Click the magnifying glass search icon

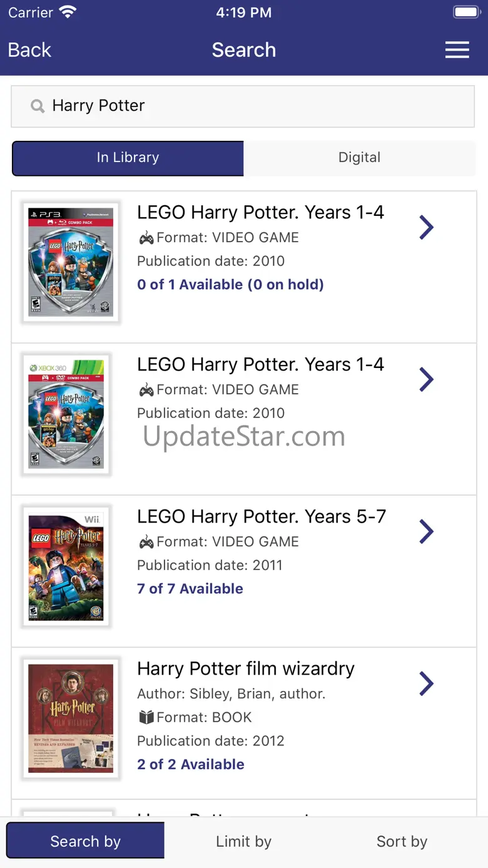click(38, 106)
